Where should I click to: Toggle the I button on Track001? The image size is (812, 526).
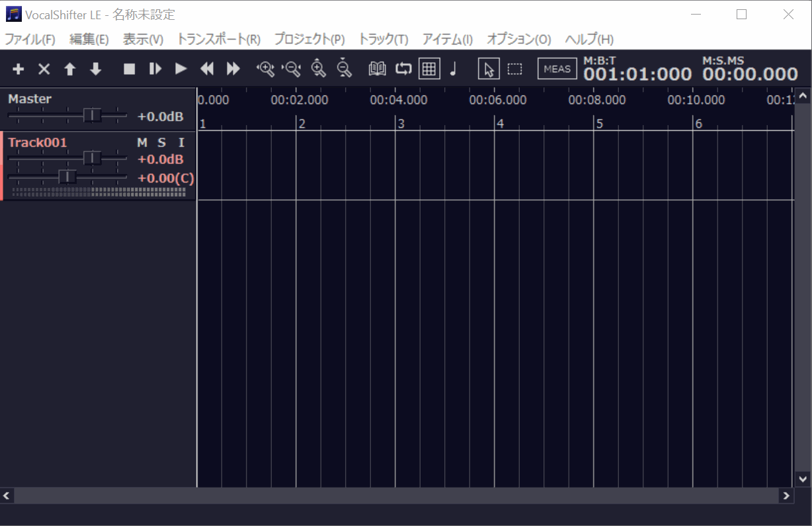(x=181, y=142)
